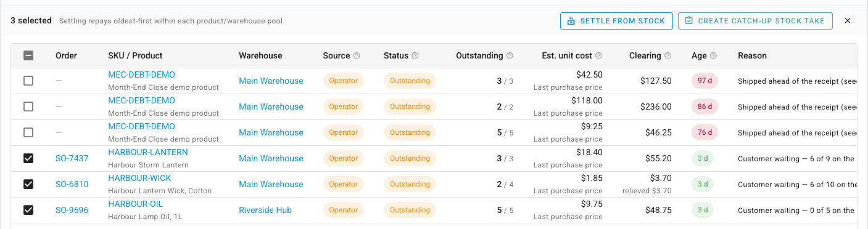Open the HARBOUR-OIL product link

click(136, 204)
